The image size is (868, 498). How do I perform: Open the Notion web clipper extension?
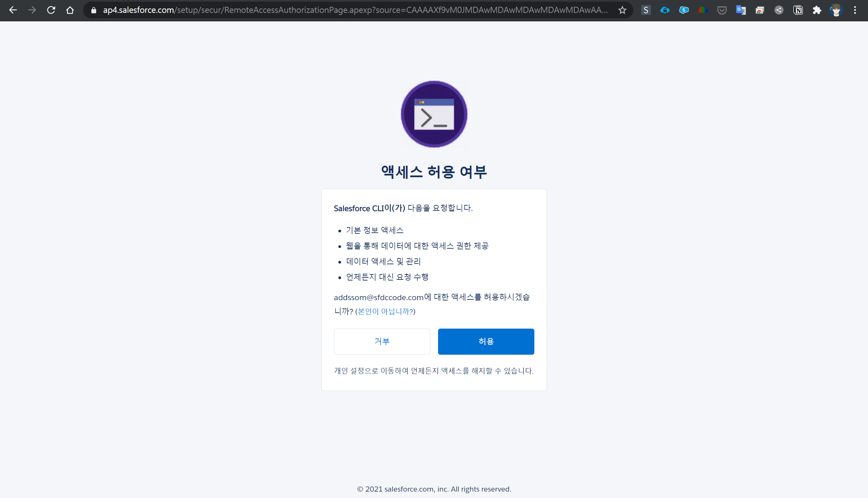pyautogui.click(x=798, y=10)
